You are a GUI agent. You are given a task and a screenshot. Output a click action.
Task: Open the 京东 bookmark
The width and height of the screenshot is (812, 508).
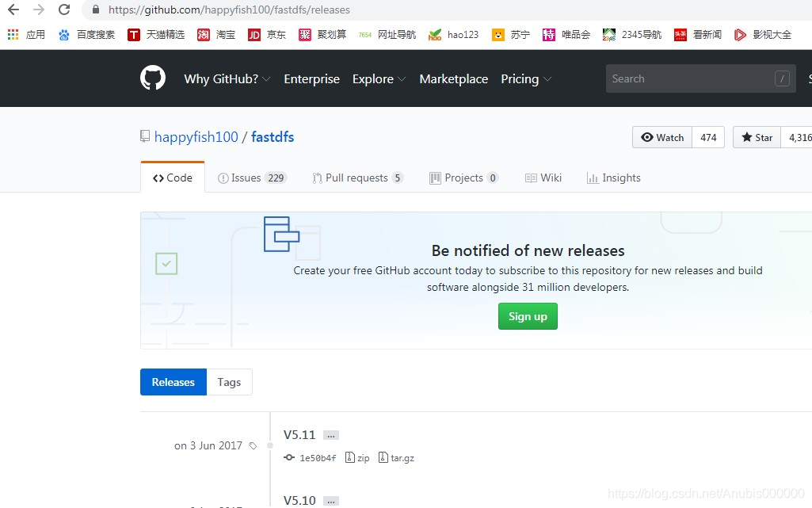pos(267,35)
